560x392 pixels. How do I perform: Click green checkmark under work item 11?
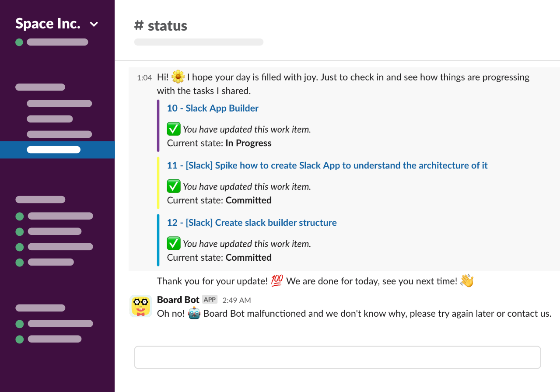pyautogui.click(x=174, y=186)
